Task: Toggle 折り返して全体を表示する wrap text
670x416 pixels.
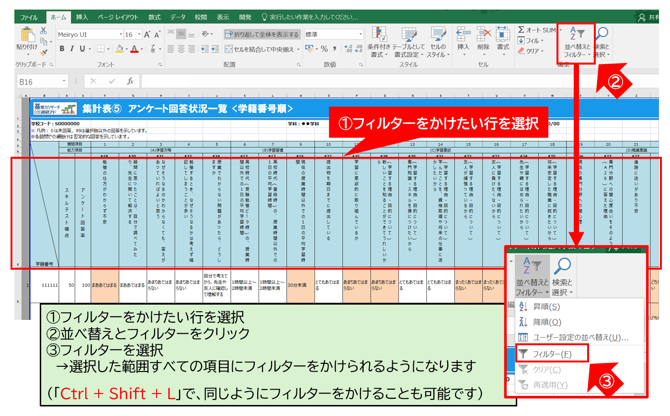Action: pyautogui.click(x=262, y=35)
